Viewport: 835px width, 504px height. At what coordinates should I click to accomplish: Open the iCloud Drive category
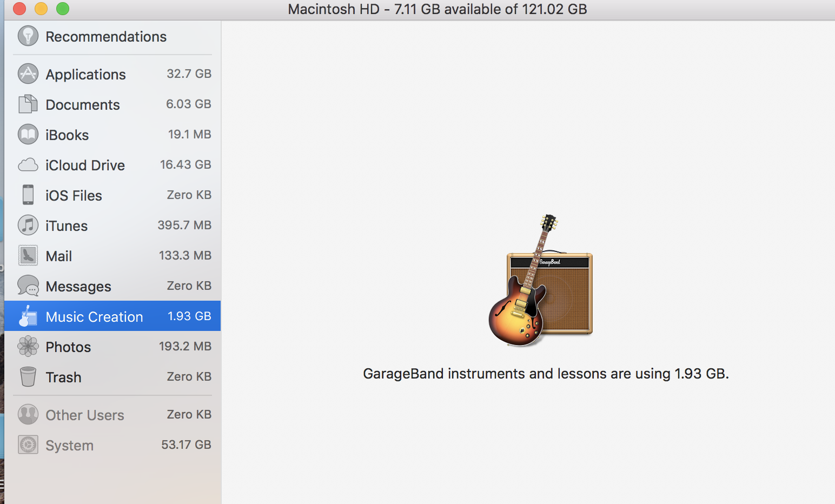[112, 164]
